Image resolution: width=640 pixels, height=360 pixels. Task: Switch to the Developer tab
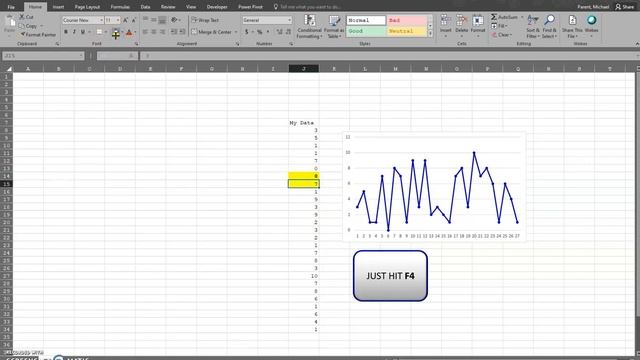point(217,7)
